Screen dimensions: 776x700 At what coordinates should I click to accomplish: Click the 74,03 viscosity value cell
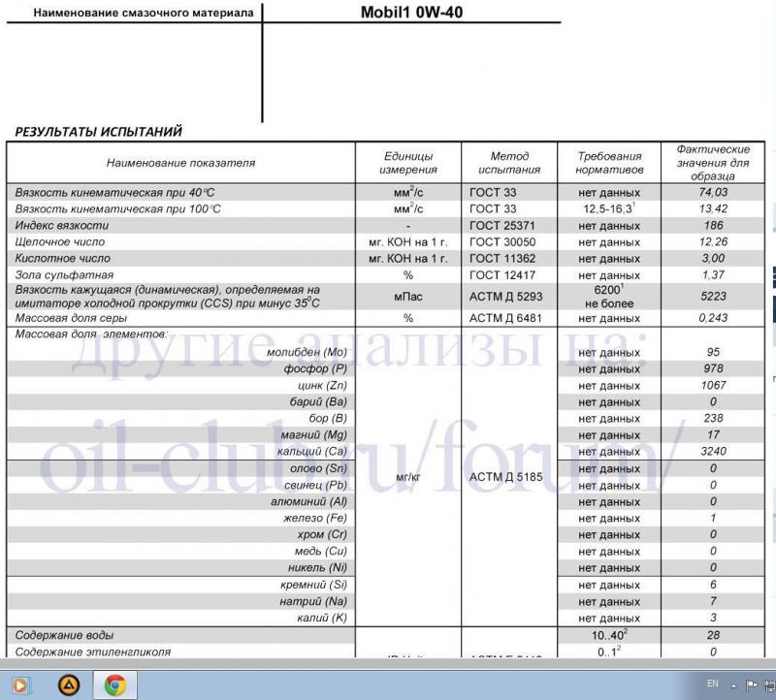click(x=712, y=192)
